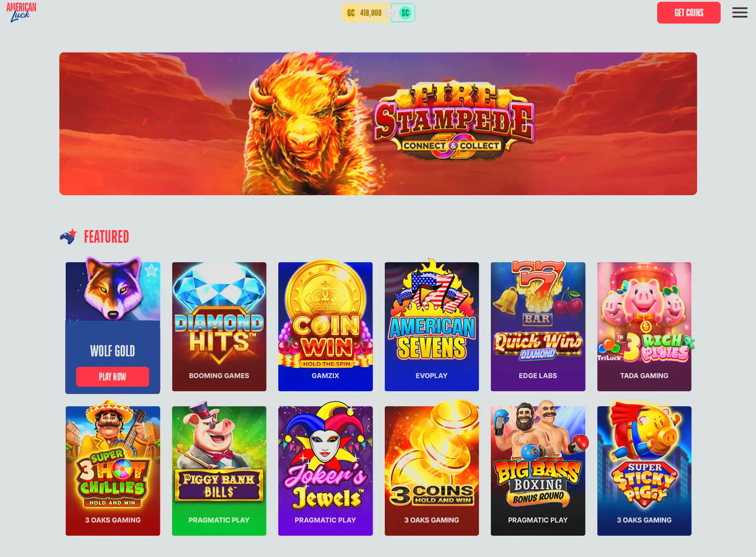This screenshot has width=756, height=557.
Task: Select 3 Coins Hold and Win
Action: (x=431, y=471)
